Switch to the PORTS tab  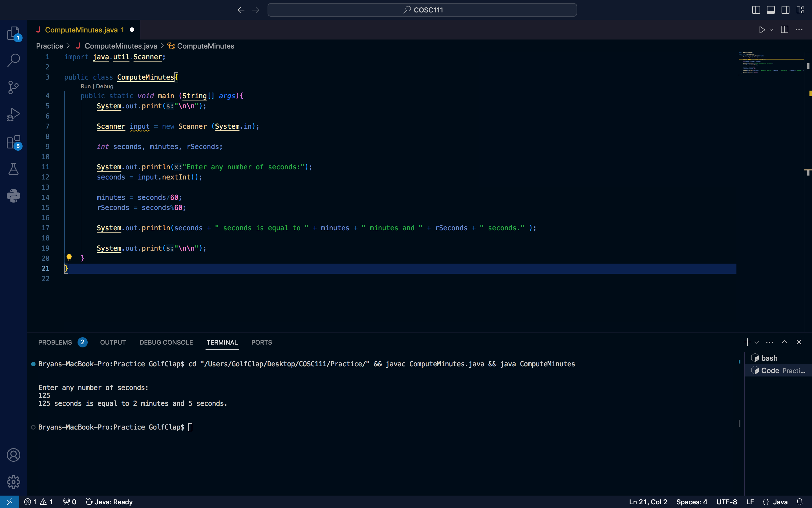point(262,342)
